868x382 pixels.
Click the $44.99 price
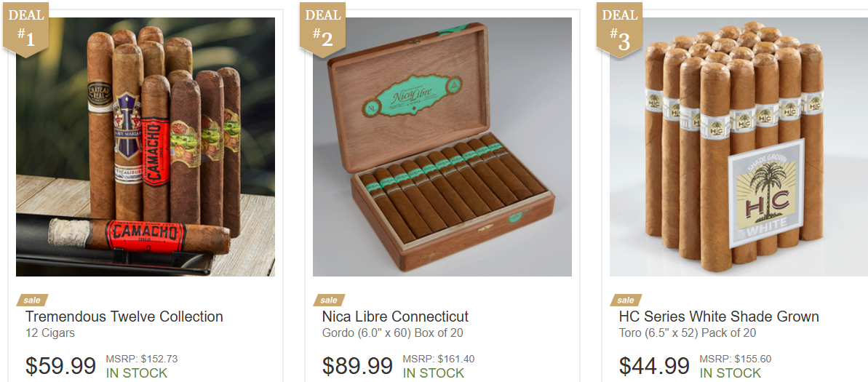(654, 366)
